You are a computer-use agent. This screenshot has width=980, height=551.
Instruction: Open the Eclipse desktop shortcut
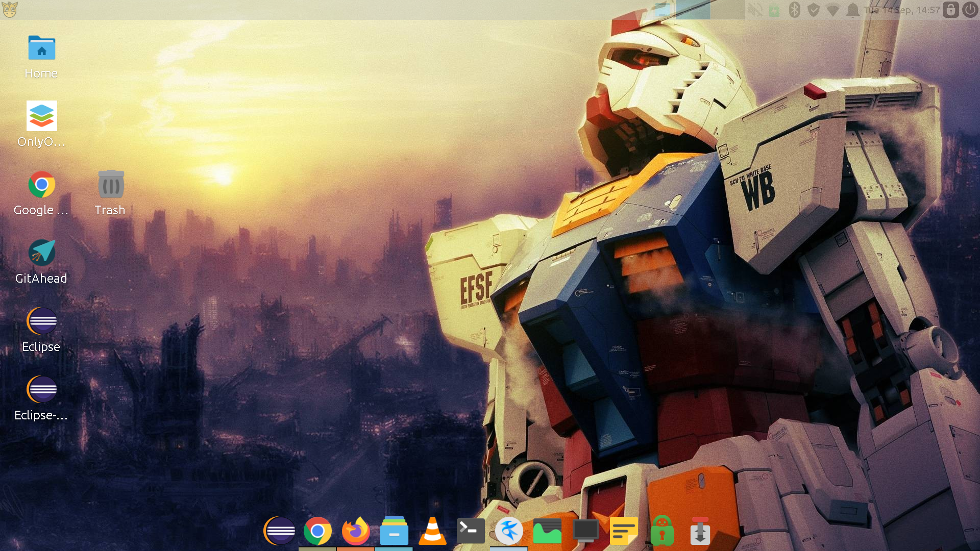(41, 321)
